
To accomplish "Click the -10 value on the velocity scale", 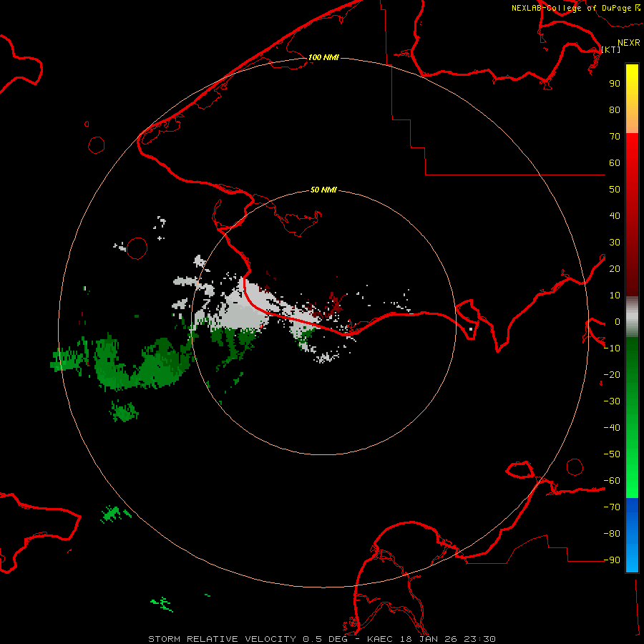I will (x=612, y=348).
